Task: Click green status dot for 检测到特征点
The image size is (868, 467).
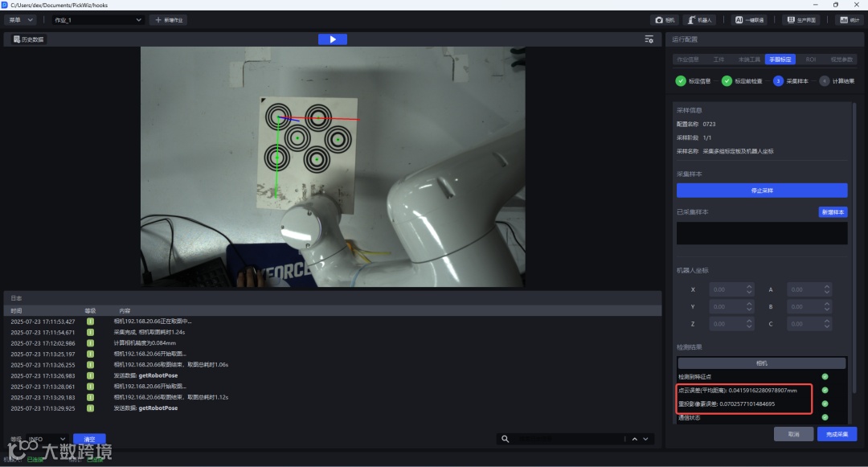Action: pyautogui.click(x=825, y=376)
